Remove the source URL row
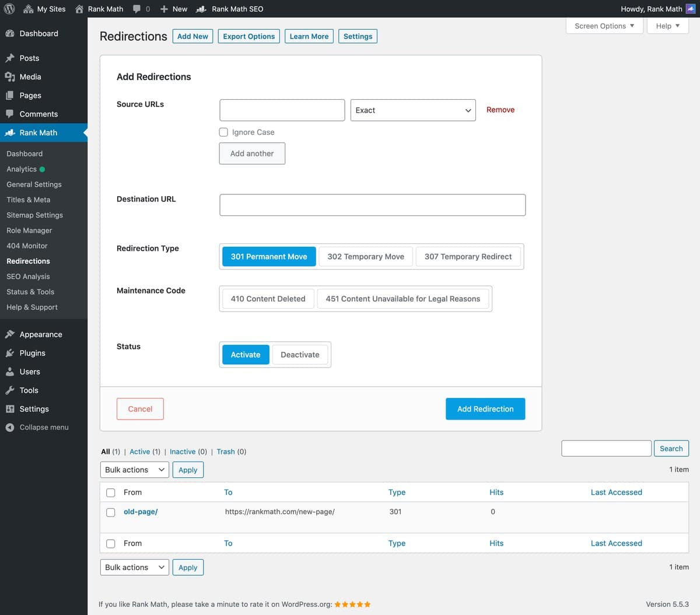700x615 pixels. click(x=501, y=110)
